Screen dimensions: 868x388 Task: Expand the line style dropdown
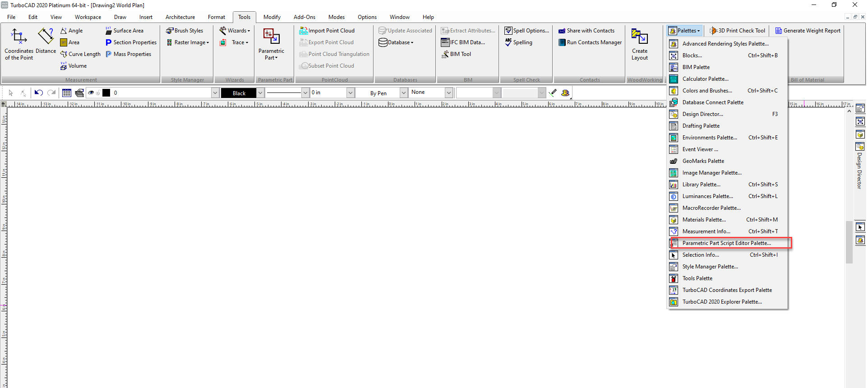305,93
